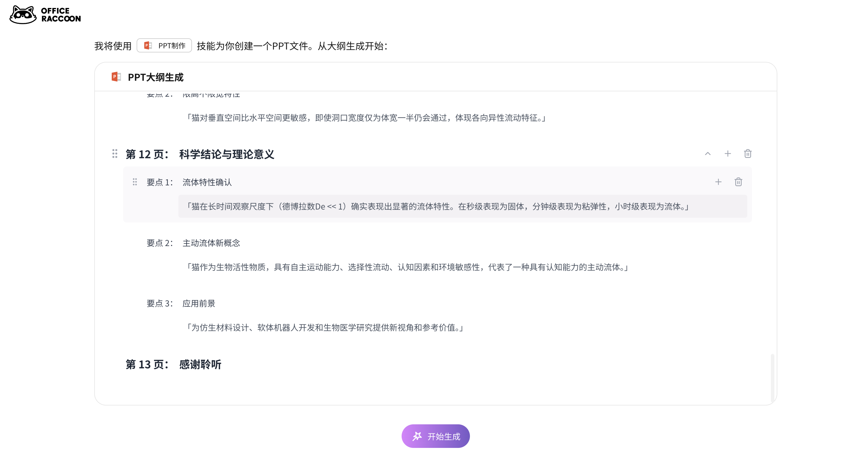This screenshot has width=868, height=465.
Task: Add a point after 要点 1 流体特性确认
Action: pyautogui.click(x=718, y=182)
